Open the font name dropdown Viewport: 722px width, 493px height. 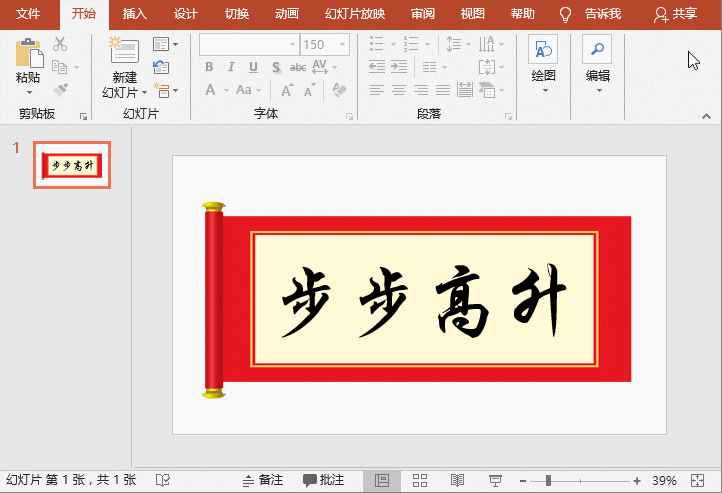pyautogui.click(x=292, y=45)
